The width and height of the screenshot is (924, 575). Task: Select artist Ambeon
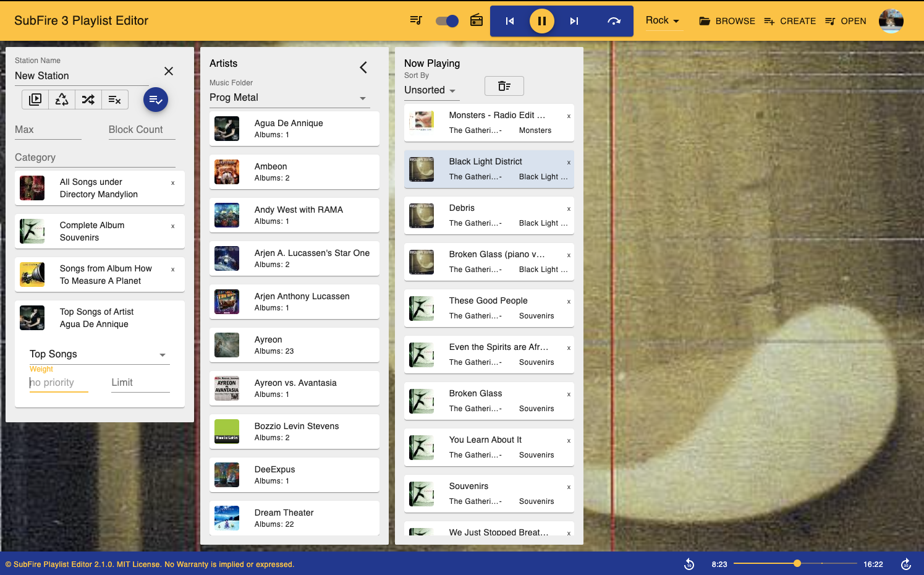click(x=294, y=172)
